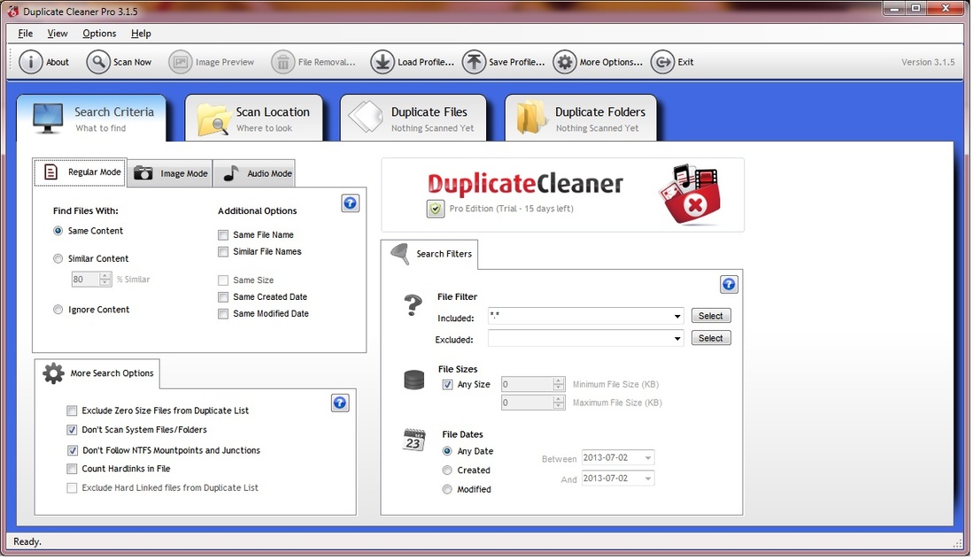Click the Search Criteria monitor icon
This screenshot has width=974, height=560.
48,118
